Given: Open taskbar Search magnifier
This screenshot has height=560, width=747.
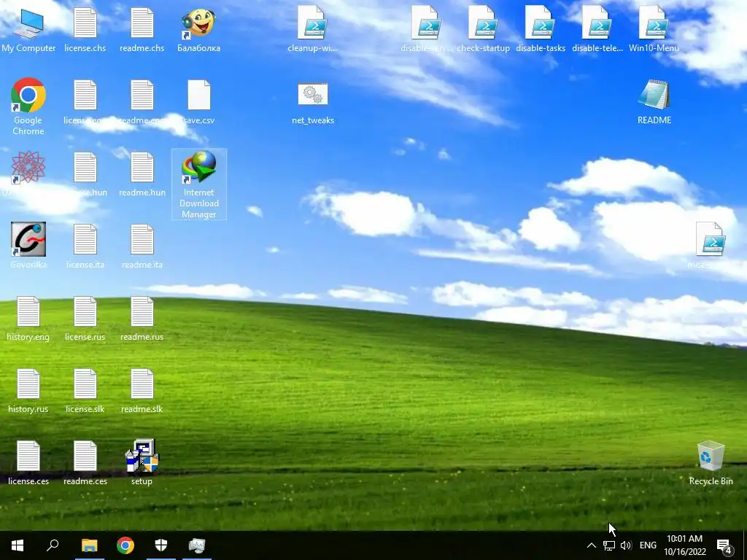Looking at the screenshot, I should pyautogui.click(x=53, y=545).
